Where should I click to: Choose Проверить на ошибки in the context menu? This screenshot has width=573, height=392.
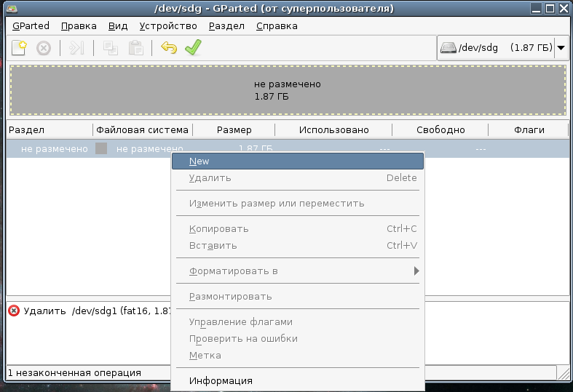pyautogui.click(x=298, y=339)
